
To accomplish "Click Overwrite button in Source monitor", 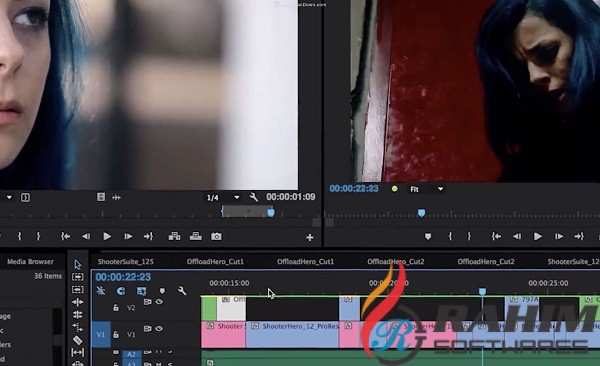I will tap(196, 237).
